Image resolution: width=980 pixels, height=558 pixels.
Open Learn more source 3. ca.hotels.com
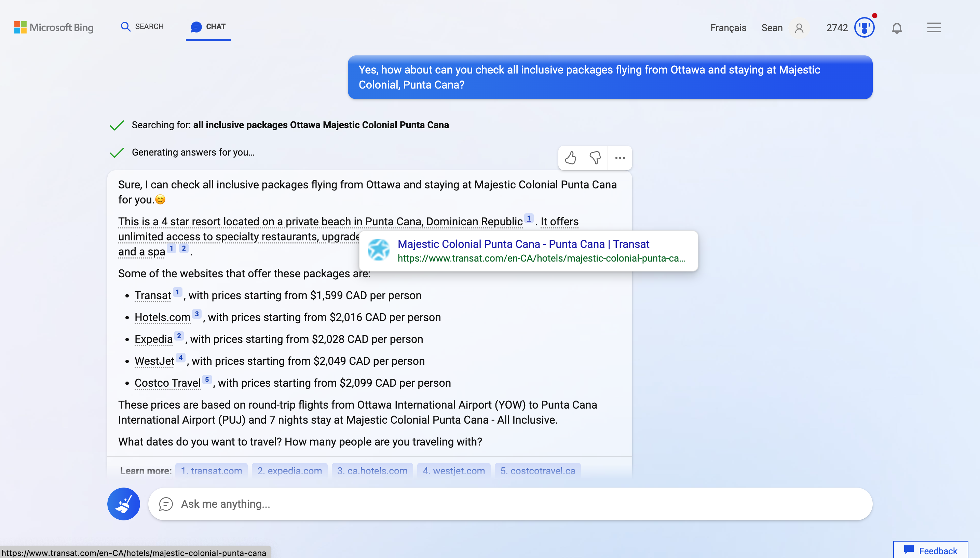[x=372, y=470]
